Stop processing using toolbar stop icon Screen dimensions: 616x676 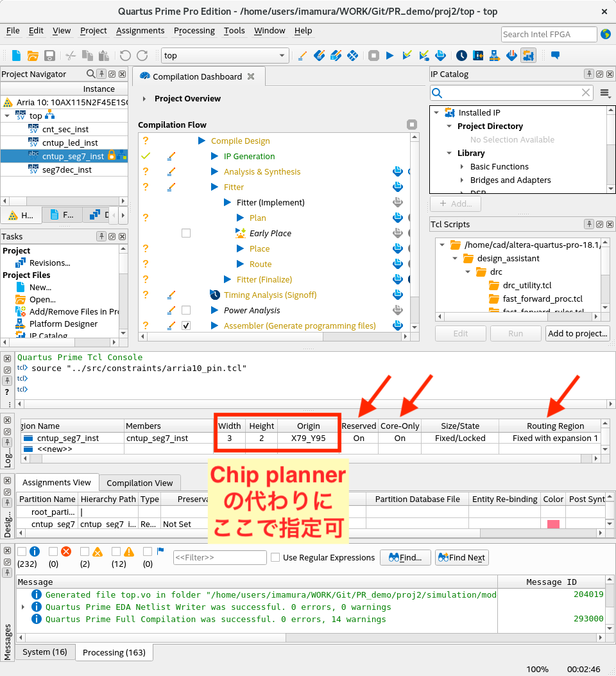click(373, 55)
